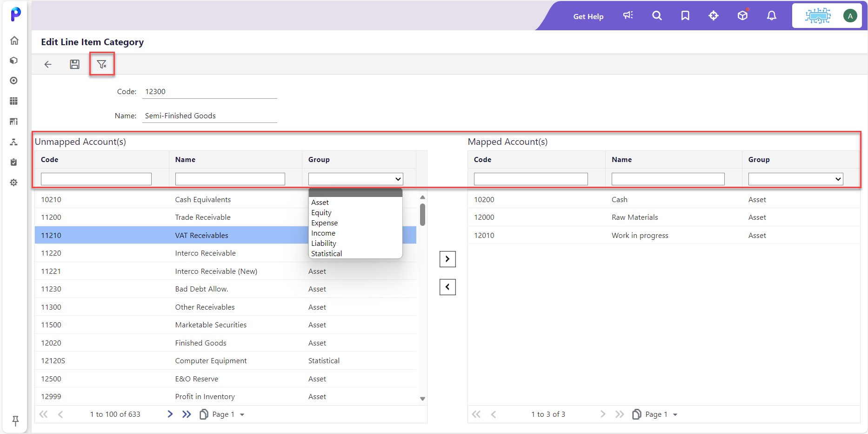
Task: Open the settings gear in sidebar
Action: coord(14,183)
